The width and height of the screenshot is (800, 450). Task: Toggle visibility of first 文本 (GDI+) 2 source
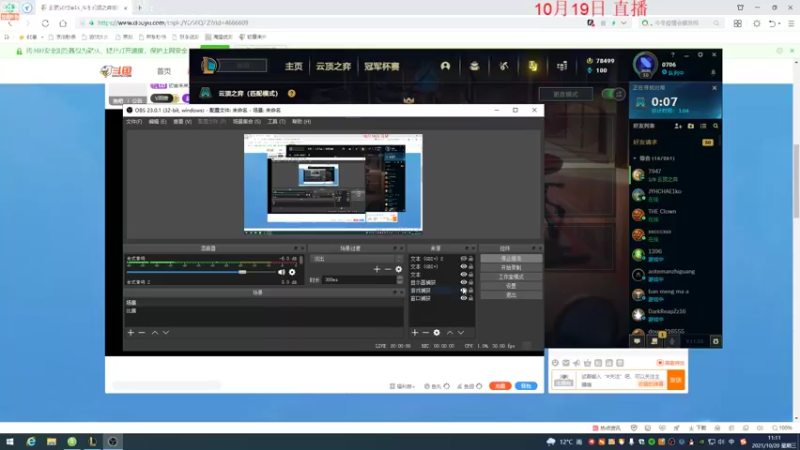point(463,259)
